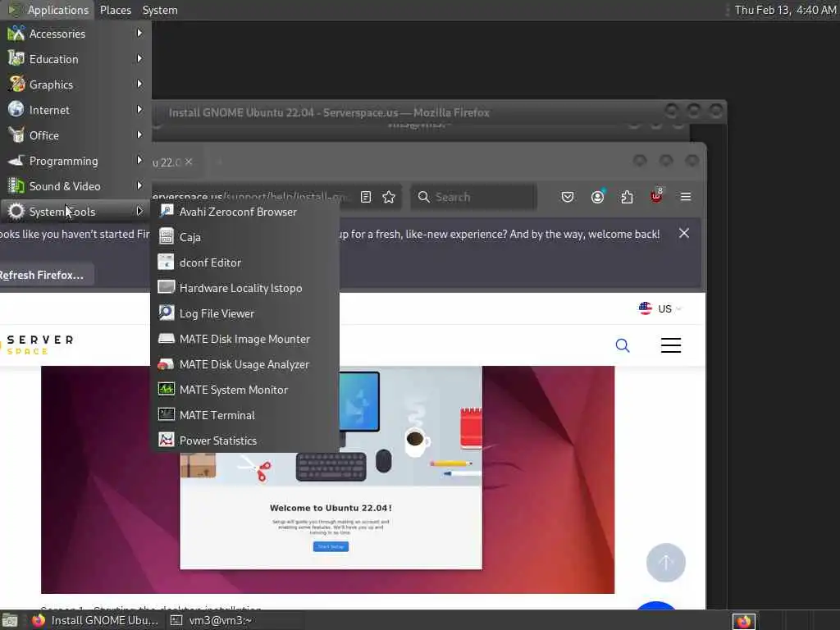Click the clock showing Thu Feb 13
840x630 pixels.
click(785, 10)
